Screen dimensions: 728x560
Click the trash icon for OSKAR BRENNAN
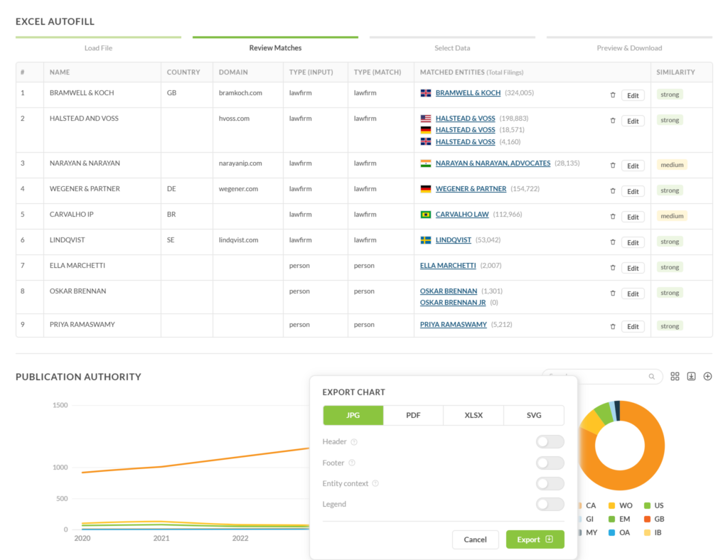[613, 294]
